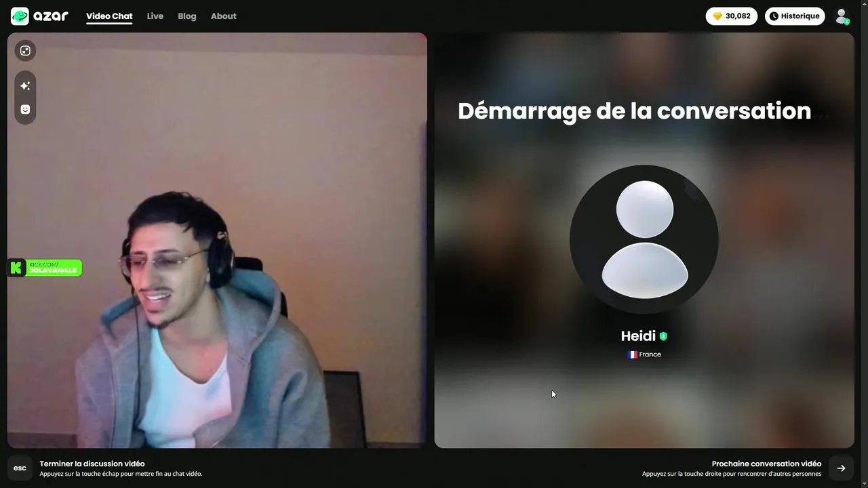The image size is (868, 488).
Task: Click the gem icon in balance
Action: [x=717, y=16]
